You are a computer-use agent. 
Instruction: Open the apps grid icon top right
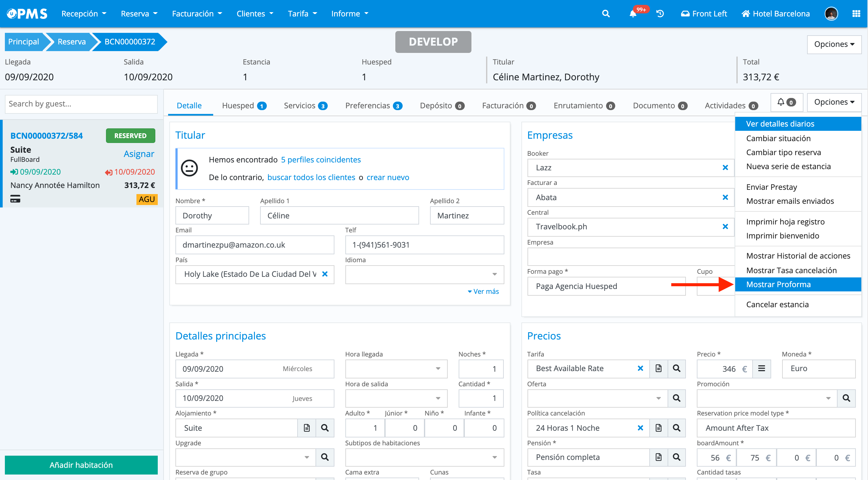click(856, 14)
